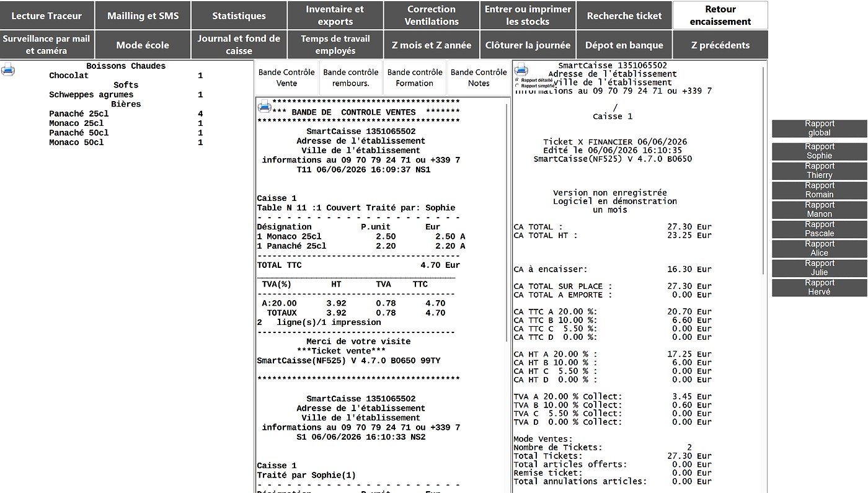Open Temps de travail employés
This screenshot has width=868, height=493.
pos(335,45)
